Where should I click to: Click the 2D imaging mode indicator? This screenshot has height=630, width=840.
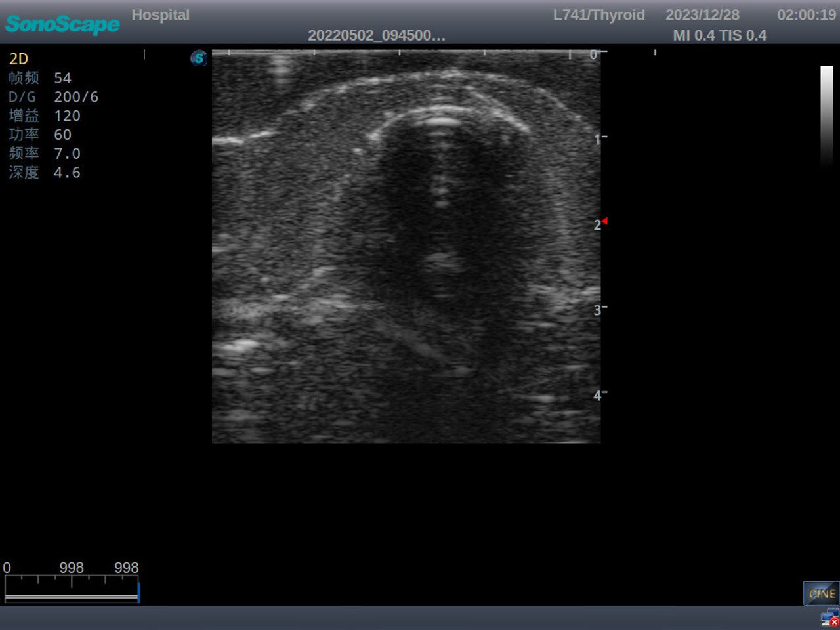coord(18,59)
